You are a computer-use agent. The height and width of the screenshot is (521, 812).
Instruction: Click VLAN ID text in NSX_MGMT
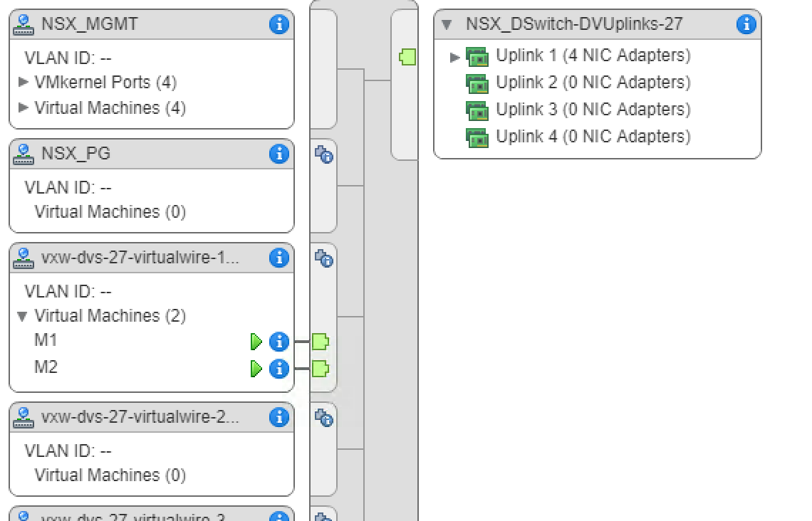coord(68,58)
